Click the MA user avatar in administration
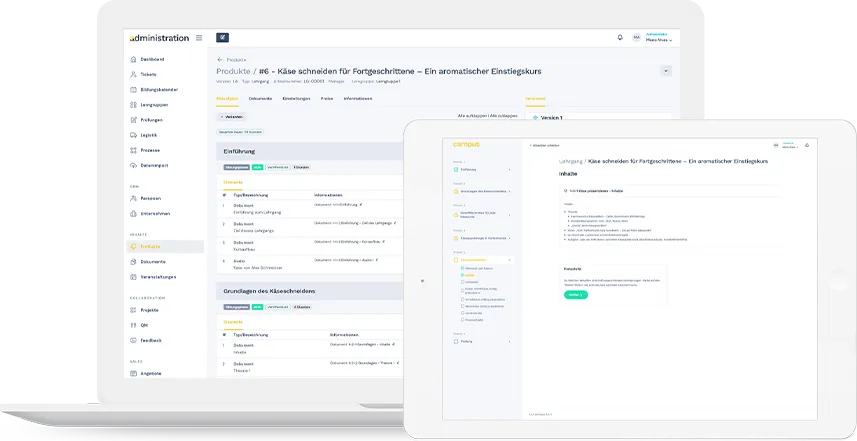The image size is (857, 441). coord(636,38)
